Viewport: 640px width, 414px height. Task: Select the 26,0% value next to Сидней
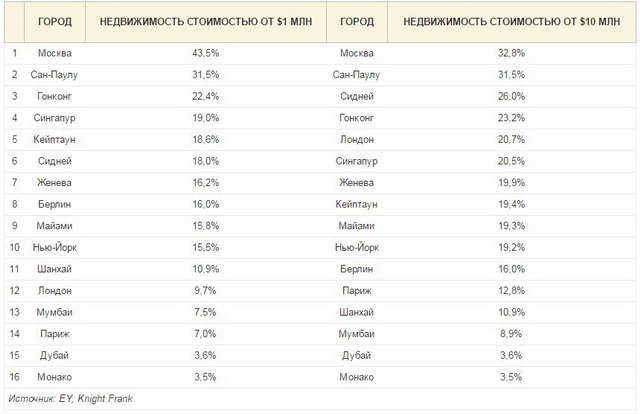coord(511,96)
